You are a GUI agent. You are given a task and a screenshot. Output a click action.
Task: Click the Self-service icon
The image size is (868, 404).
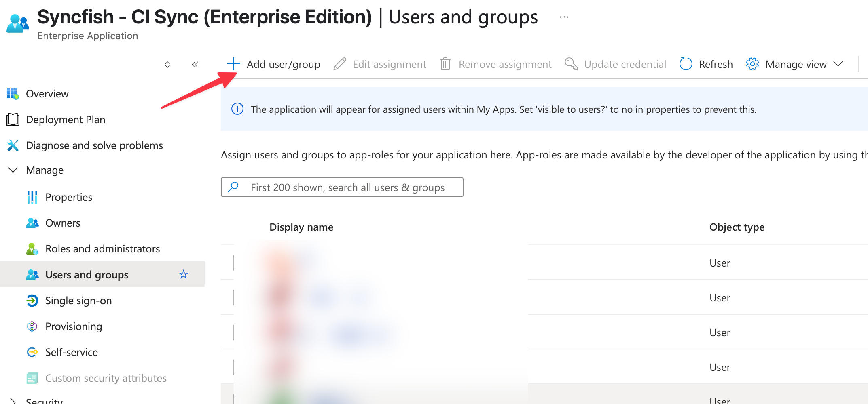tap(32, 352)
